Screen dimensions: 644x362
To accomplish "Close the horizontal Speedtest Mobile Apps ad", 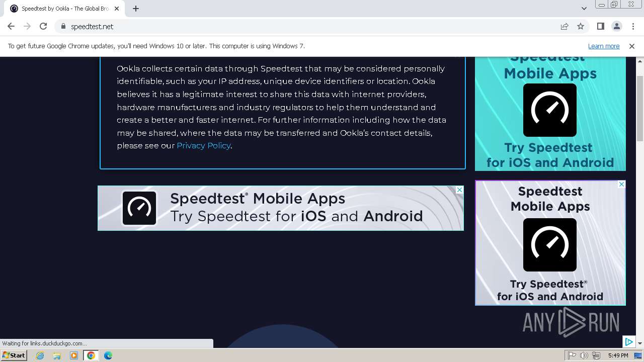I will pos(459,190).
